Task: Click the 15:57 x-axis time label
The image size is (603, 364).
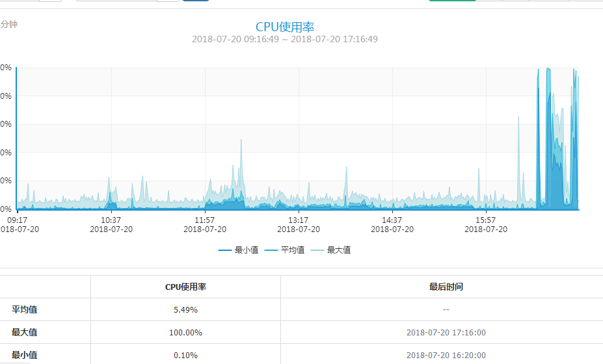Action: 486,220
